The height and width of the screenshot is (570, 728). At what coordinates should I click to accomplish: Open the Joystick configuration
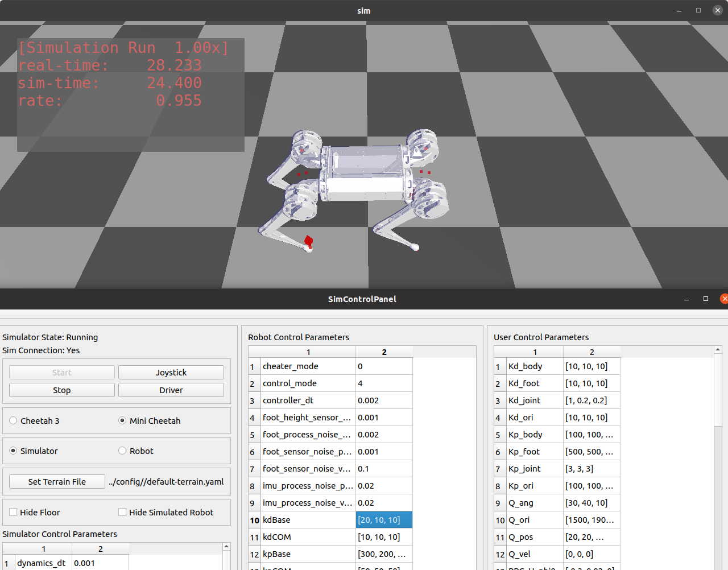171,372
